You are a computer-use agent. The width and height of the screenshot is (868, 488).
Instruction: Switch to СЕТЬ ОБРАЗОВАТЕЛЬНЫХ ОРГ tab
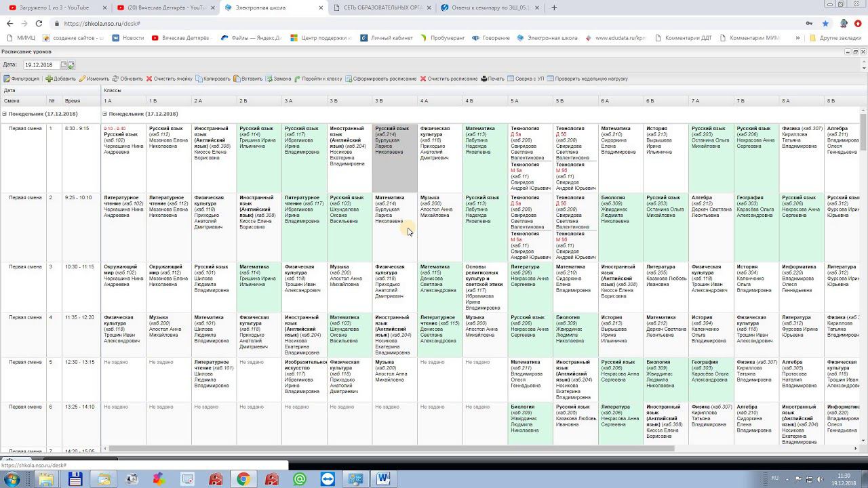[x=383, y=7]
